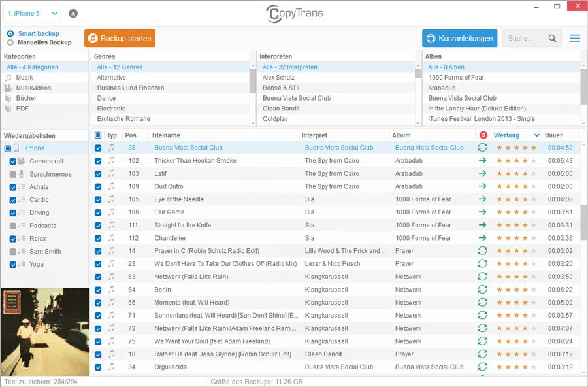This screenshot has width=588, height=387.
Task: Click the eject device icon
Action: tap(73, 13)
